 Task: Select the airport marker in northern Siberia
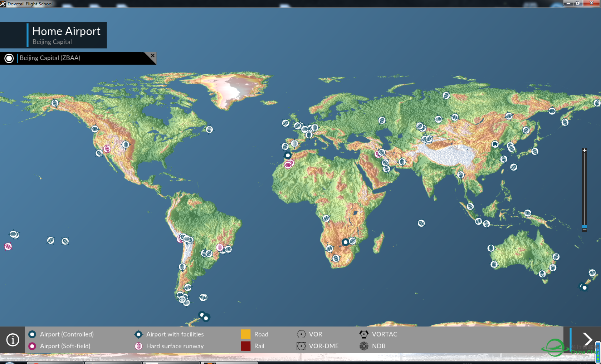pos(446,95)
